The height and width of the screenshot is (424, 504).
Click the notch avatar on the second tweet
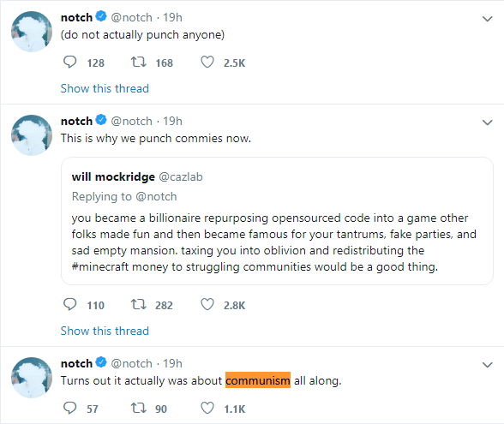32,135
